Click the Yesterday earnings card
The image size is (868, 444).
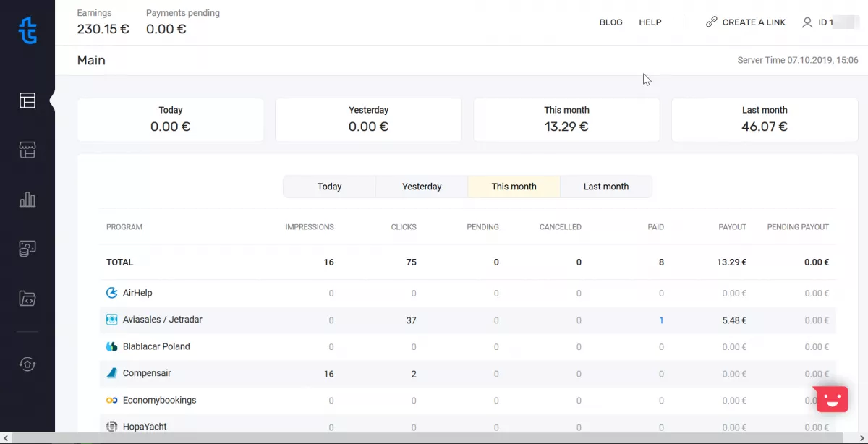click(x=369, y=120)
